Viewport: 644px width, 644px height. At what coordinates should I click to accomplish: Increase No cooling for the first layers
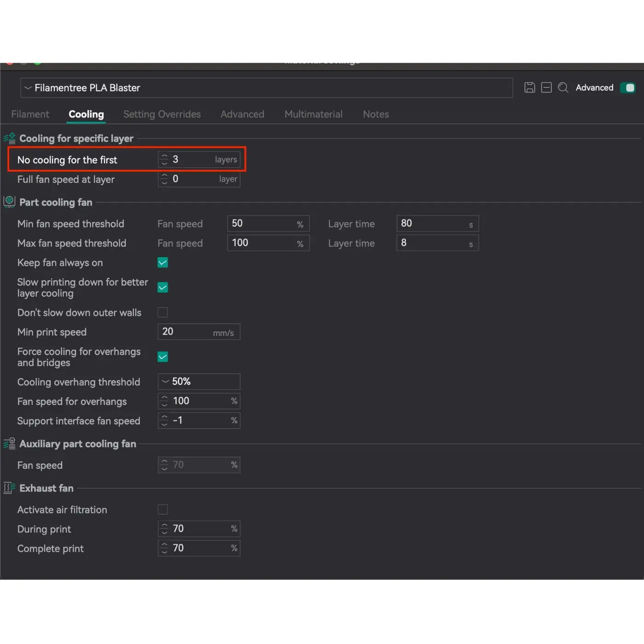coord(165,156)
